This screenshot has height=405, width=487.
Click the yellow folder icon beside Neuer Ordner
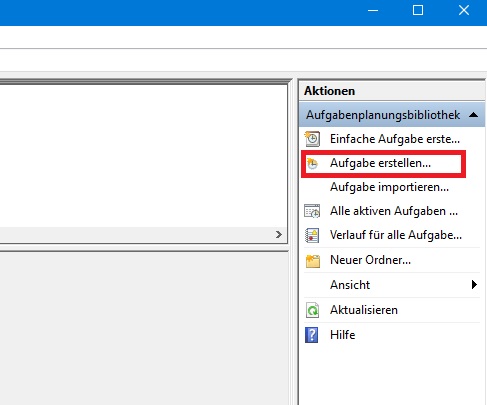(x=313, y=261)
